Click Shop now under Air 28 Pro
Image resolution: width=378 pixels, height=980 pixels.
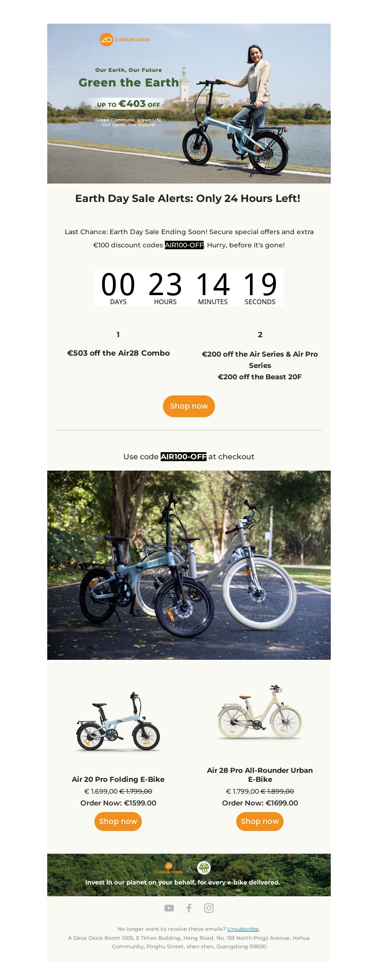[x=260, y=822]
